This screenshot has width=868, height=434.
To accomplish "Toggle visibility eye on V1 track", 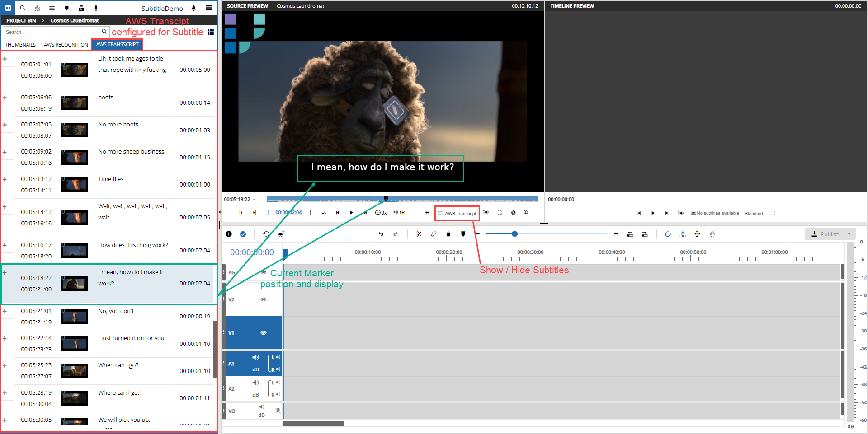I will click(x=264, y=333).
